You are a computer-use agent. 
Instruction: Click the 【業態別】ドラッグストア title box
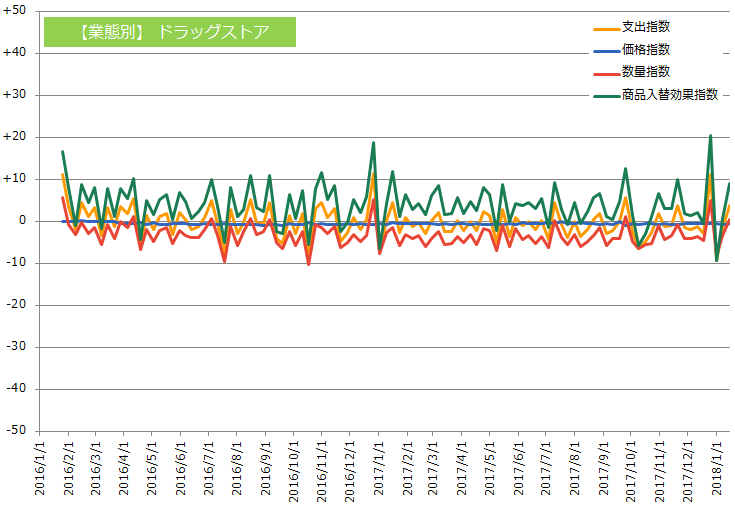(170, 32)
